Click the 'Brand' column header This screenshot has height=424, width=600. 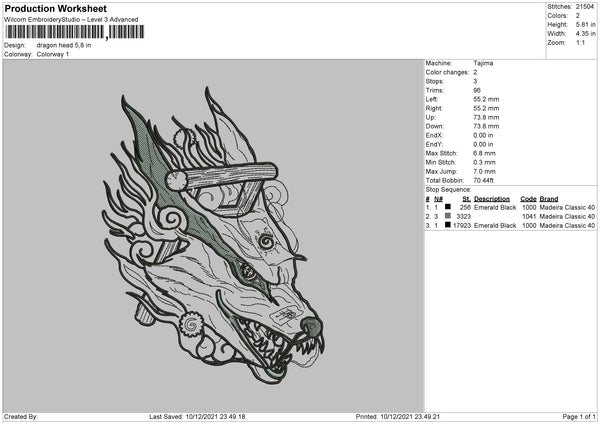(x=549, y=199)
